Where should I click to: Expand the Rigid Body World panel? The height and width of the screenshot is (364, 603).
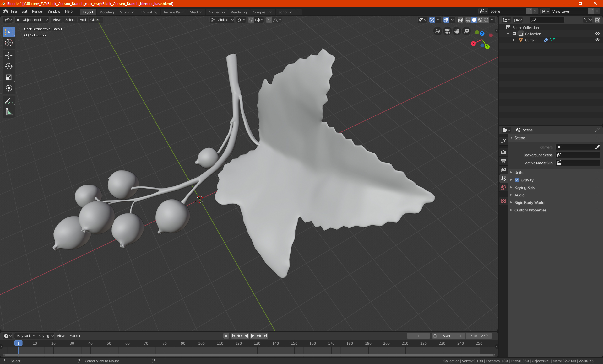click(529, 202)
